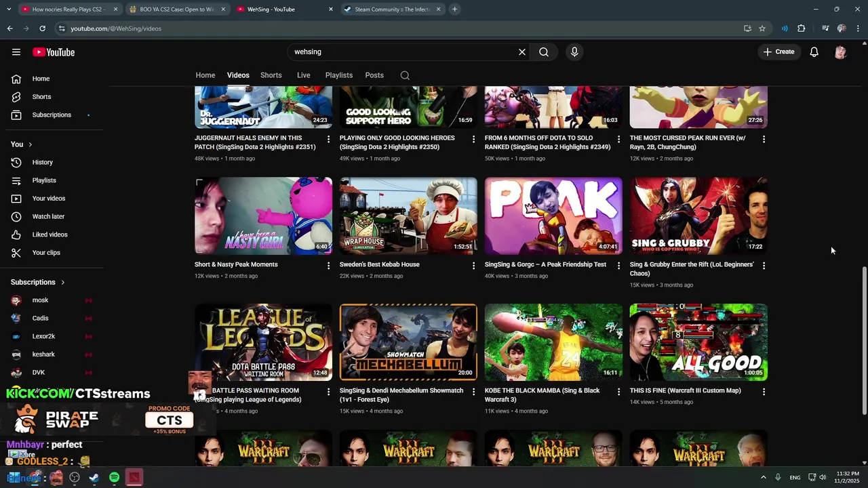
Task: Open Sweden's Best Kebab House title
Action: [380, 264]
